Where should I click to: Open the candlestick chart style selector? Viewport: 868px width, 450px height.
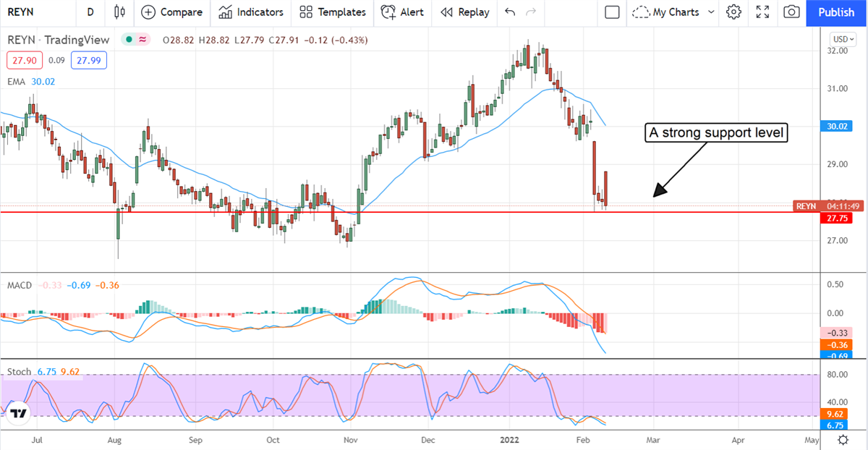click(120, 12)
